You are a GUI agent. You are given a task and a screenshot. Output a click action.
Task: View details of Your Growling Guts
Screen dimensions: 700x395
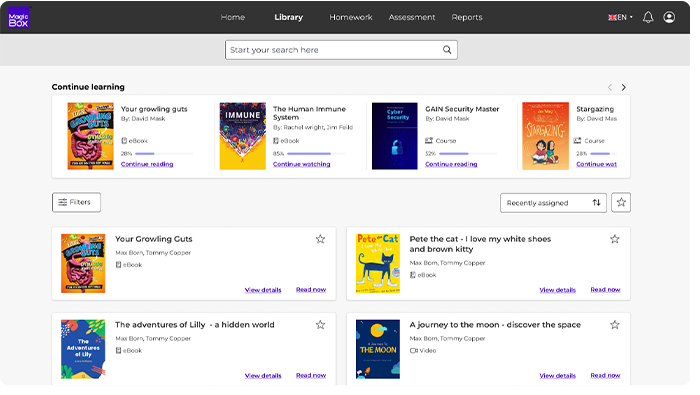click(263, 290)
